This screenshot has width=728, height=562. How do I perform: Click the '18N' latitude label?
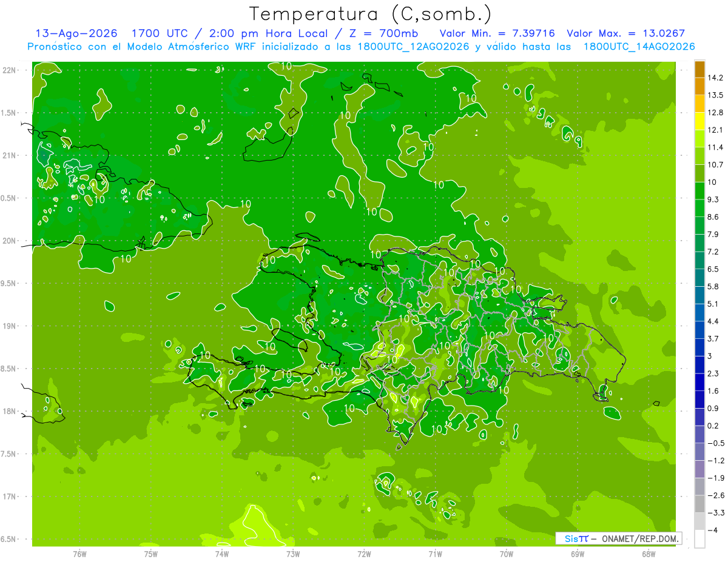[10, 412]
